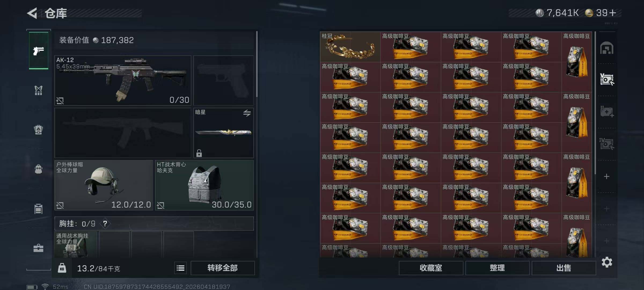Open the settings gear near 出售
644x290 pixels.
click(607, 262)
